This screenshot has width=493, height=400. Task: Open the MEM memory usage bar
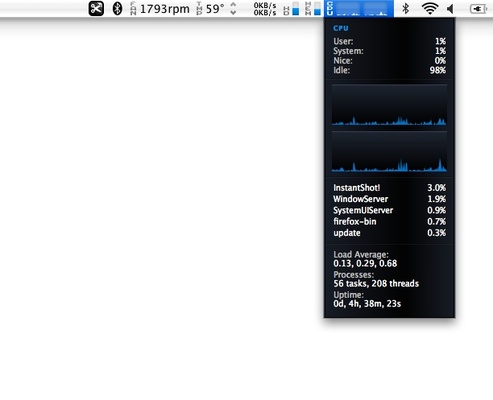pyautogui.click(x=313, y=9)
